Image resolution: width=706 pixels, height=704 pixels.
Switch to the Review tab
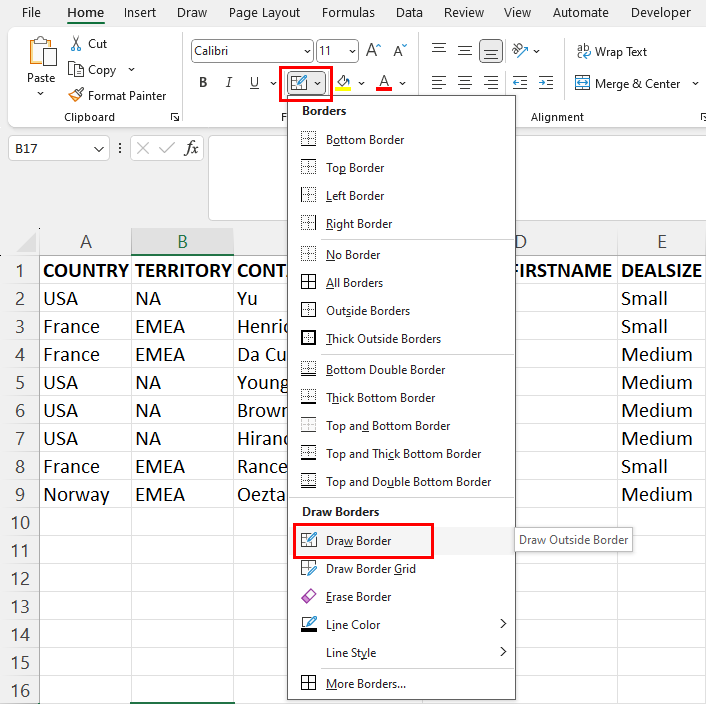click(x=464, y=13)
